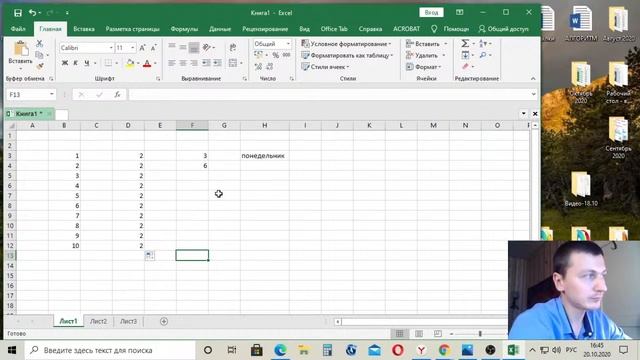Switch to Page Layout view icon
The width and height of the screenshot is (640, 360).
419,333
